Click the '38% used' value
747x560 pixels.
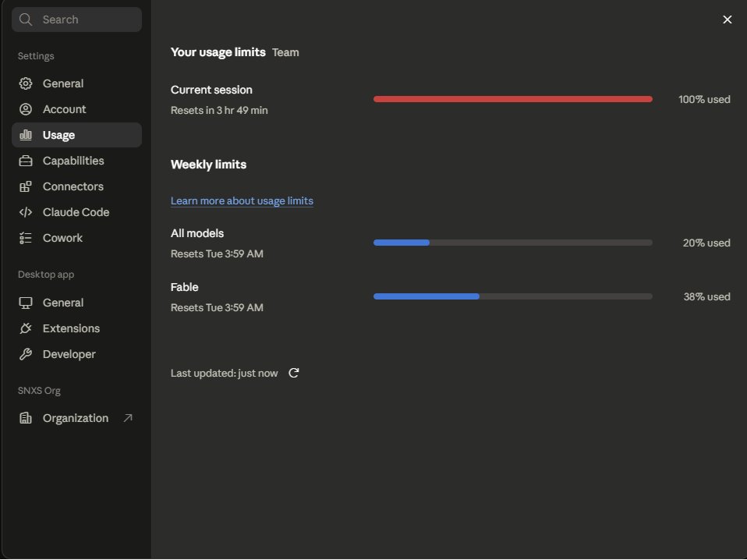[707, 296]
